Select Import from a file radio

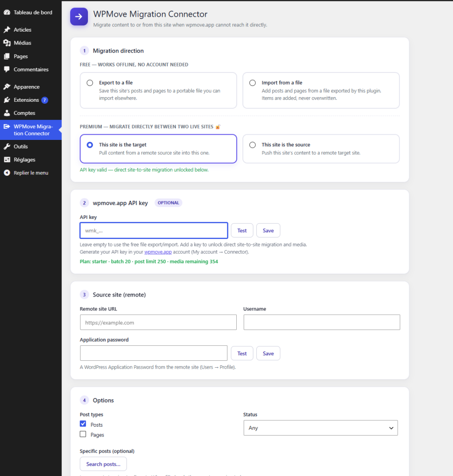[x=253, y=83]
